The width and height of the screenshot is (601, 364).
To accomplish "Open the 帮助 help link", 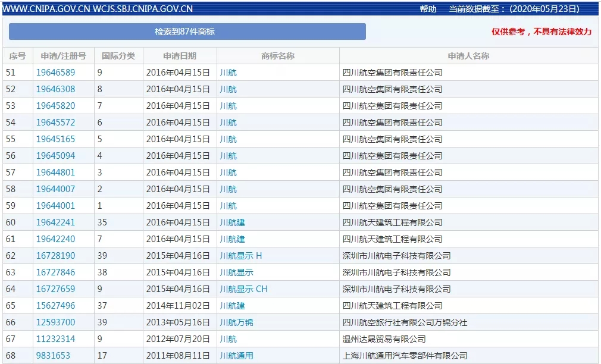I will pyautogui.click(x=428, y=9).
